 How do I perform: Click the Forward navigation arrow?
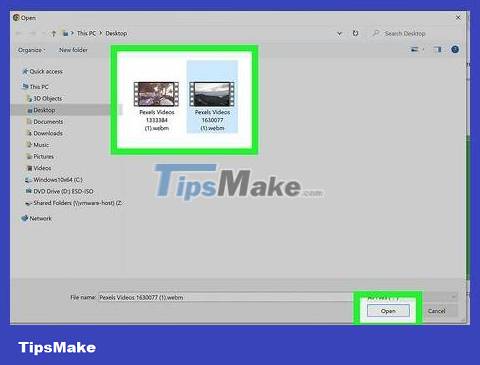tap(32, 33)
